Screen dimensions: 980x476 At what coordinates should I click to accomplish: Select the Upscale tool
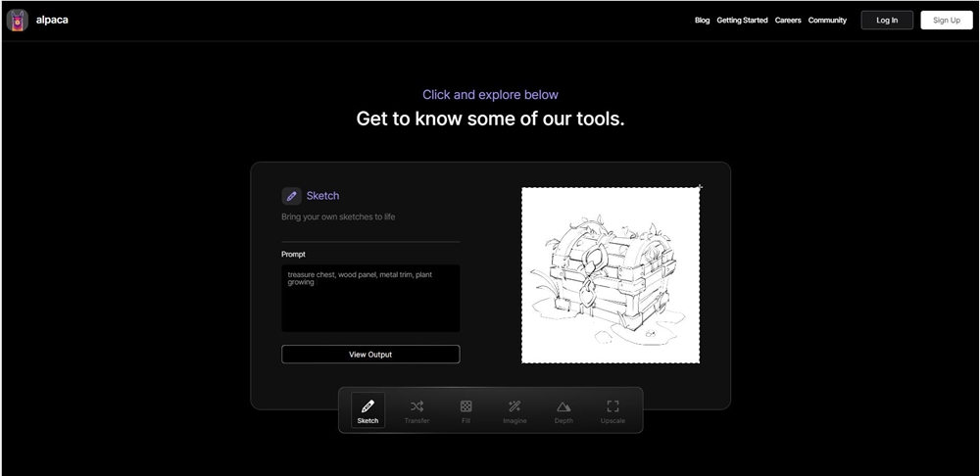coord(612,410)
